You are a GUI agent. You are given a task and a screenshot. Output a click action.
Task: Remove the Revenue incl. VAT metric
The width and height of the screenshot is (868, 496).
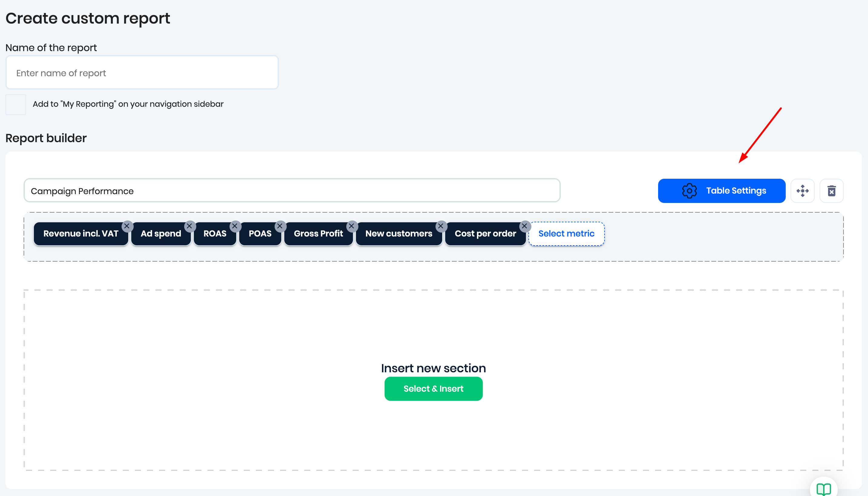(127, 226)
